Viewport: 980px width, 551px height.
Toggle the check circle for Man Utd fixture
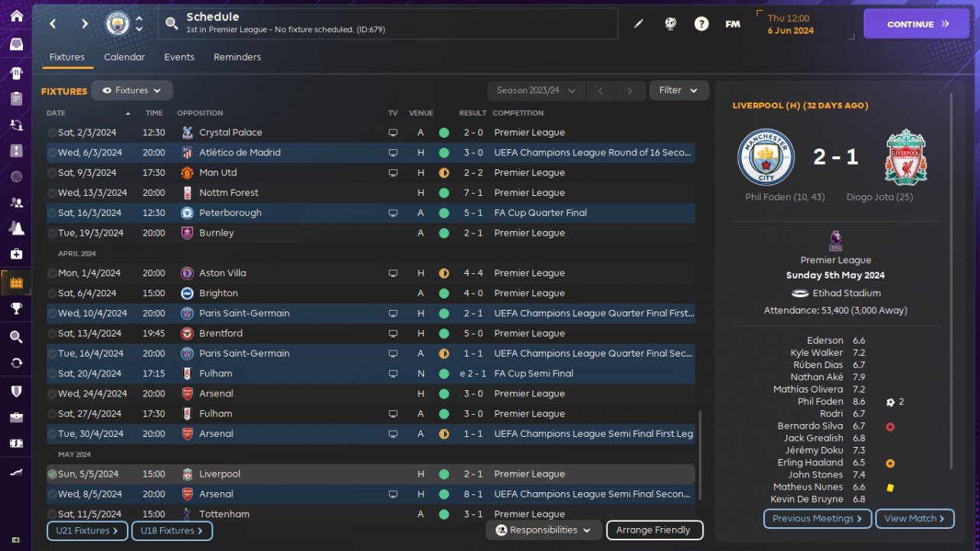tap(51, 173)
